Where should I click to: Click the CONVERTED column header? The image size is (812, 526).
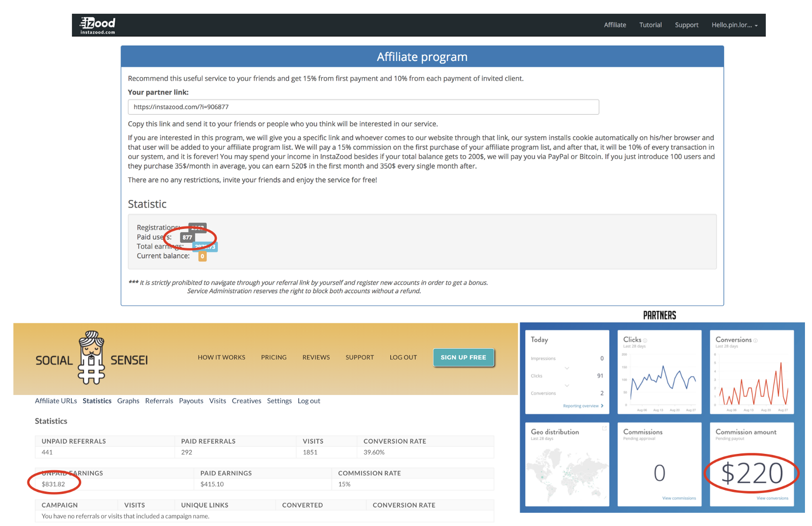pos(302,505)
